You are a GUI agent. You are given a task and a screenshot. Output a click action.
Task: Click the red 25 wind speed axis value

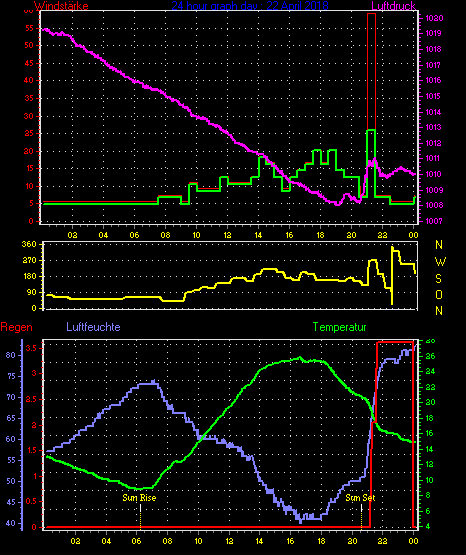click(x=29, y=133)
